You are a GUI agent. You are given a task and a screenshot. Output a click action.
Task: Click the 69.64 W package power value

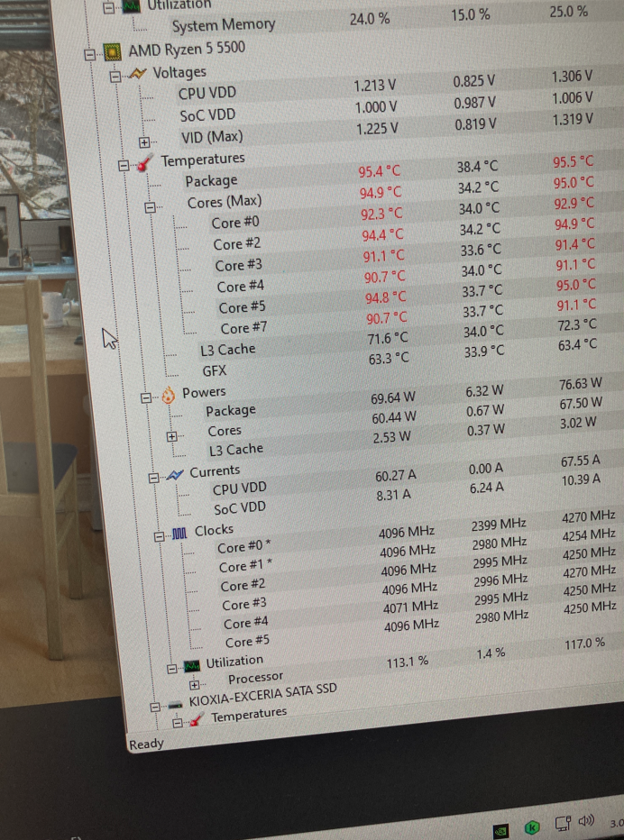pos(393,398)
